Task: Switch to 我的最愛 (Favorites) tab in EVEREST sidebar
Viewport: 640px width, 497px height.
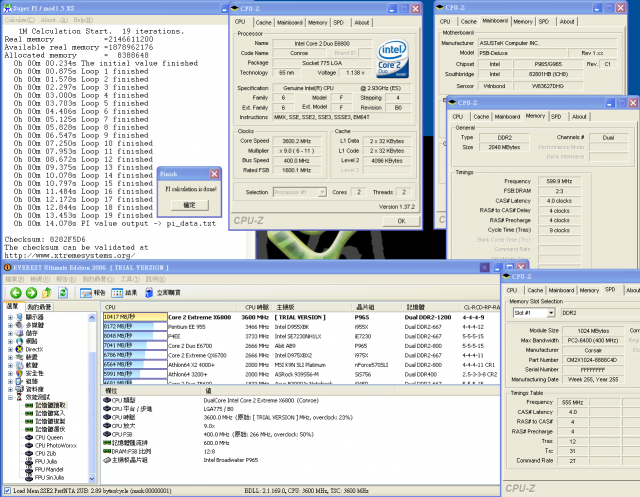Action: [39, 307]
